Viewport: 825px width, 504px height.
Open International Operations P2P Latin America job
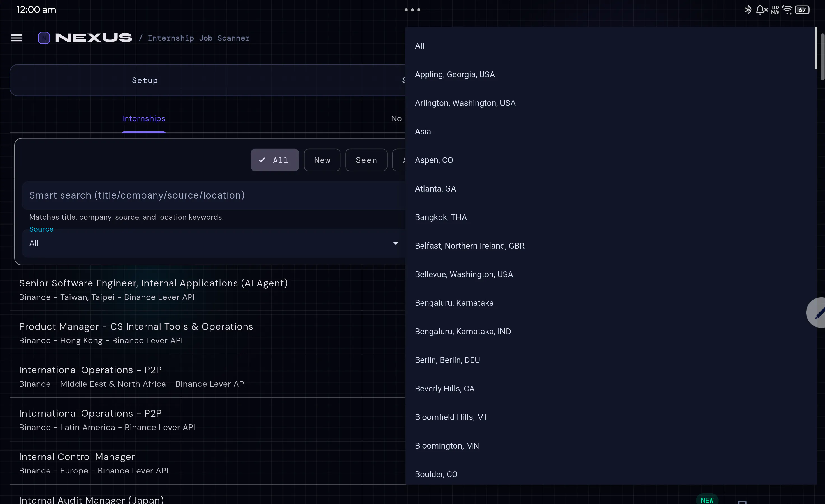[208, 420]
